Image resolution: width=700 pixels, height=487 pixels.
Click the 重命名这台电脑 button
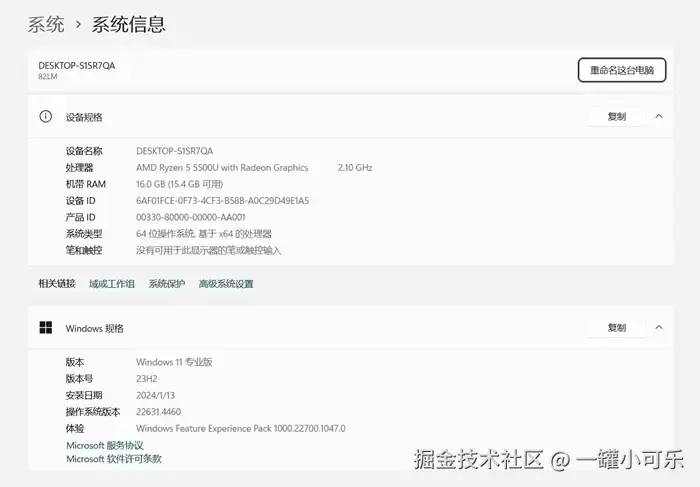coord(622,70)
